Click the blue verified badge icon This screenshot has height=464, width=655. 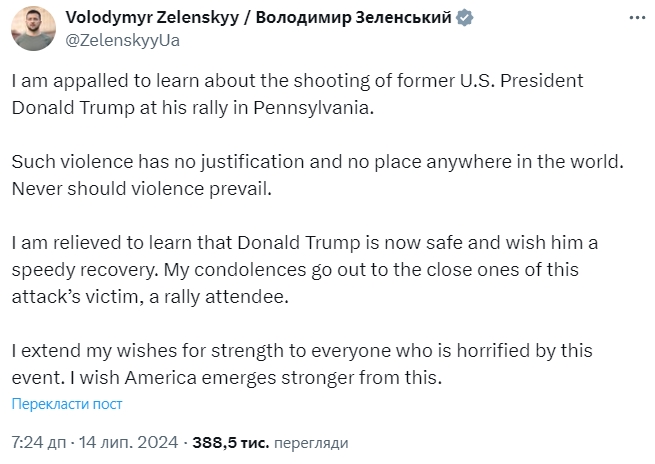(465, 18)
